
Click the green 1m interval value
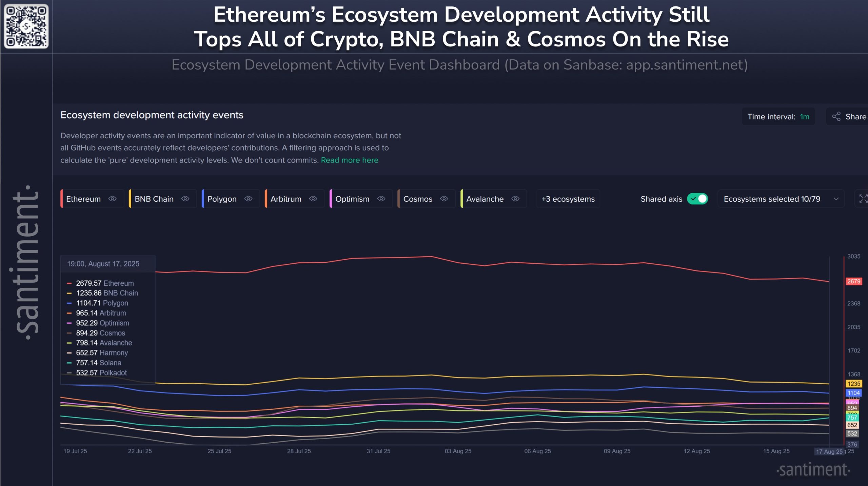click(x=804, y=117)
